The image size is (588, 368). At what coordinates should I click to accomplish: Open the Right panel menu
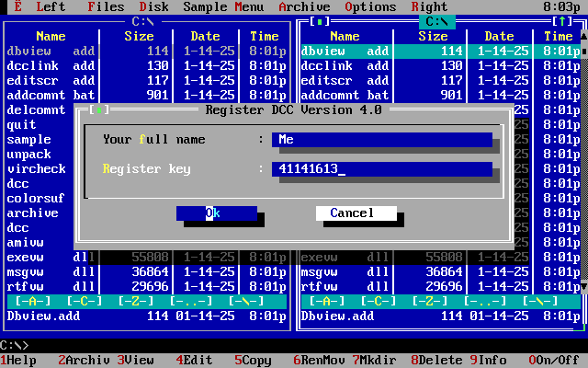[x=429, y=7]
